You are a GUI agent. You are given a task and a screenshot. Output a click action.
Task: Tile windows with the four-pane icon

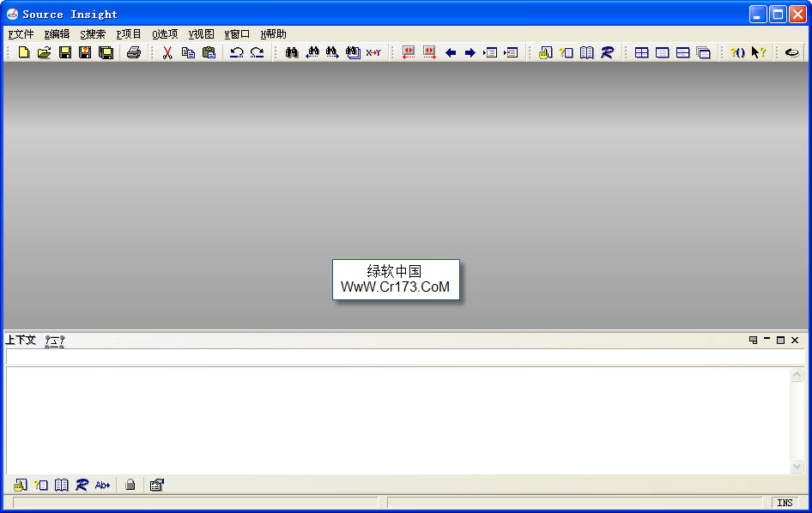[x=642, y=52]
